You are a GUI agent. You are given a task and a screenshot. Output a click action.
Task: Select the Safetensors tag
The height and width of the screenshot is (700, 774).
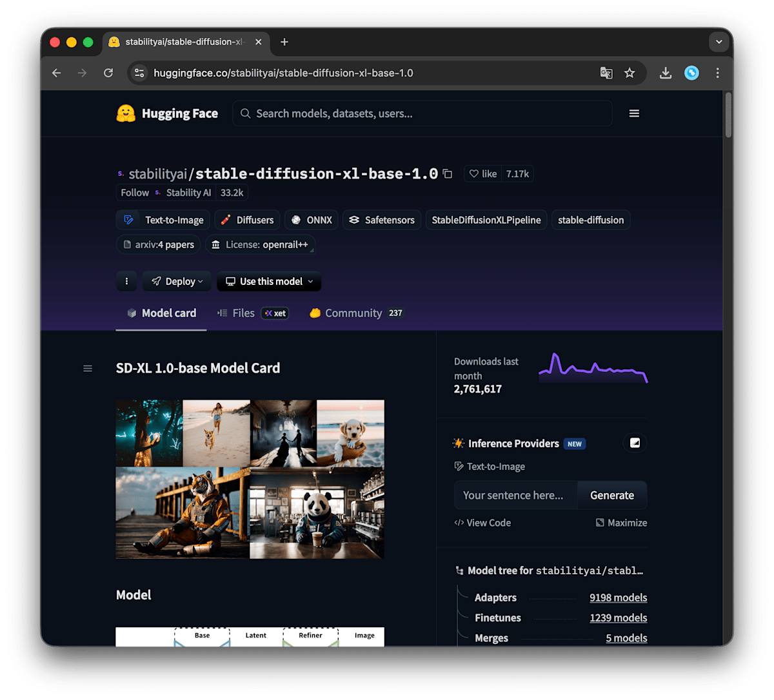tap(382, 220)
